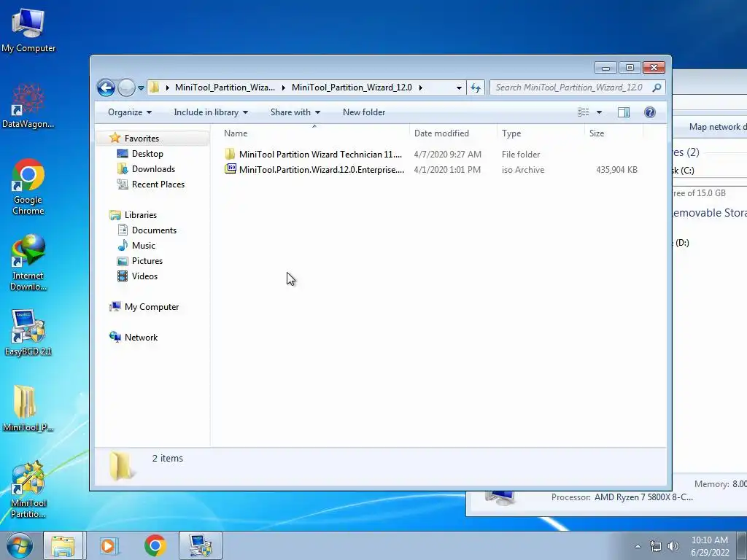Image resolution: width=747 pixels, height=560 pixels.
Task: Click MiniTool_Partition_Wiza... breadcrumb in address bar
Action: tap(225, 87)
